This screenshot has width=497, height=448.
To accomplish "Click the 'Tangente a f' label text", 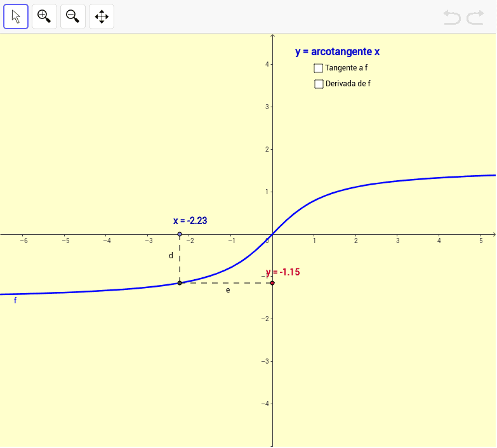I will pos(346,68).
